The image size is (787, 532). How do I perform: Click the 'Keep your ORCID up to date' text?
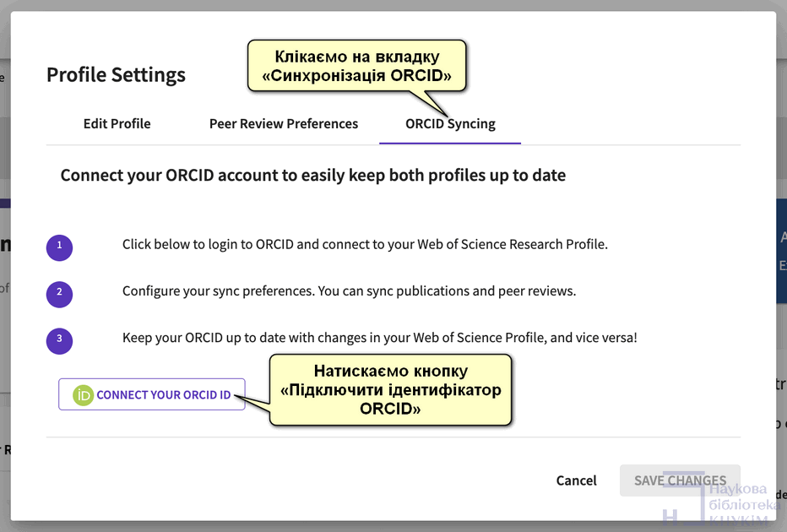379,338
